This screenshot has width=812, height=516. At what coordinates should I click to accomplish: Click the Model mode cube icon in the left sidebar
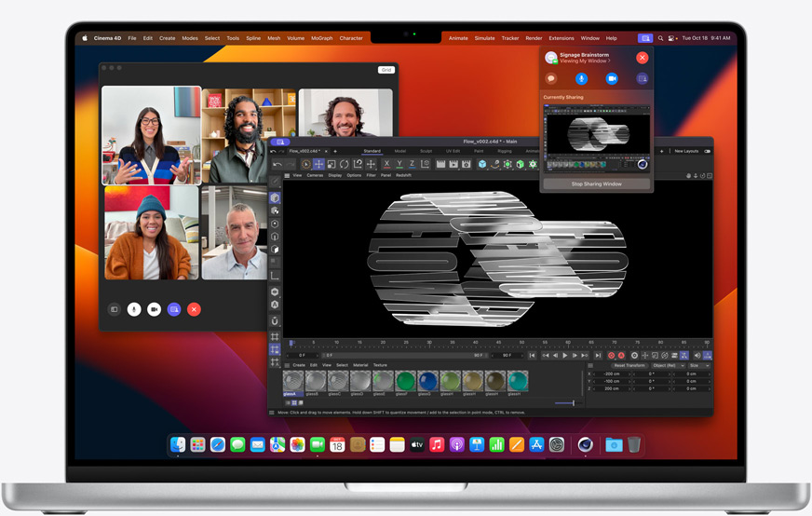pyautogui.click(x=275, y=197)
